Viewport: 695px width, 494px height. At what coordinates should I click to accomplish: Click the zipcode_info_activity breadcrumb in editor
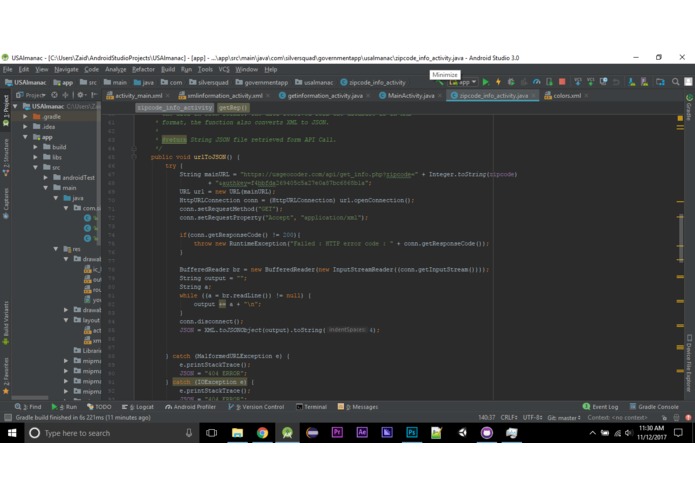[x=174, y=108]
